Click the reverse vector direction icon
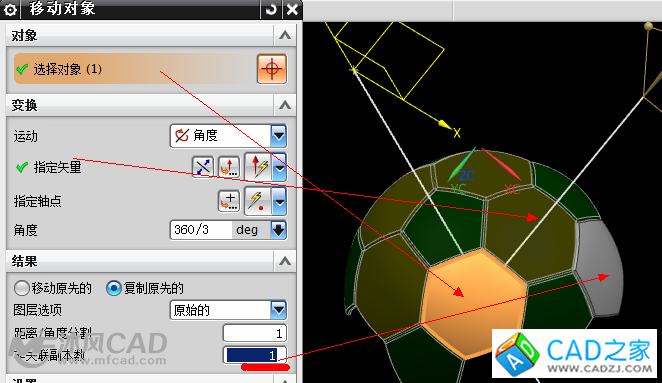The image size is (662, 383). [x=203, y=167]
